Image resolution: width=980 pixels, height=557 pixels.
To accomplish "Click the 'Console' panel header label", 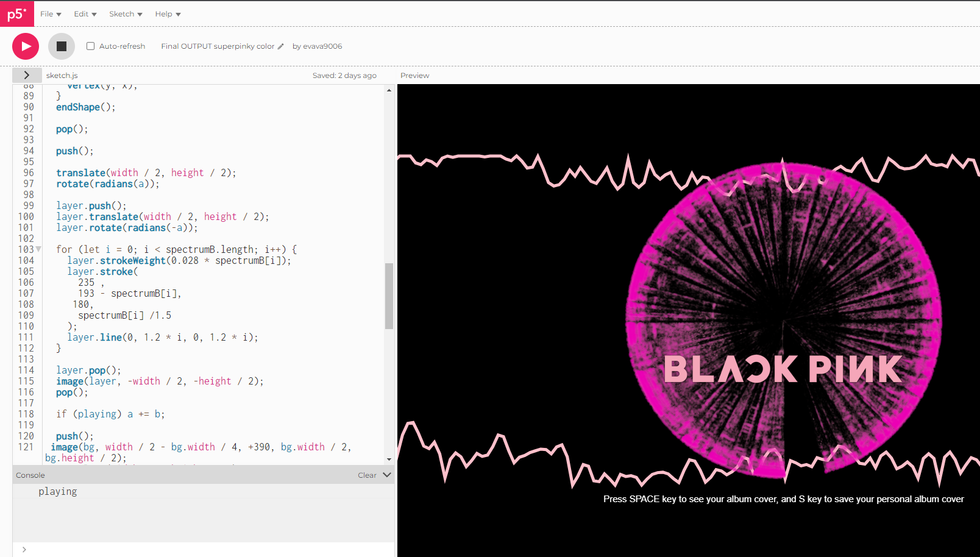I will (x=30, y=475).
